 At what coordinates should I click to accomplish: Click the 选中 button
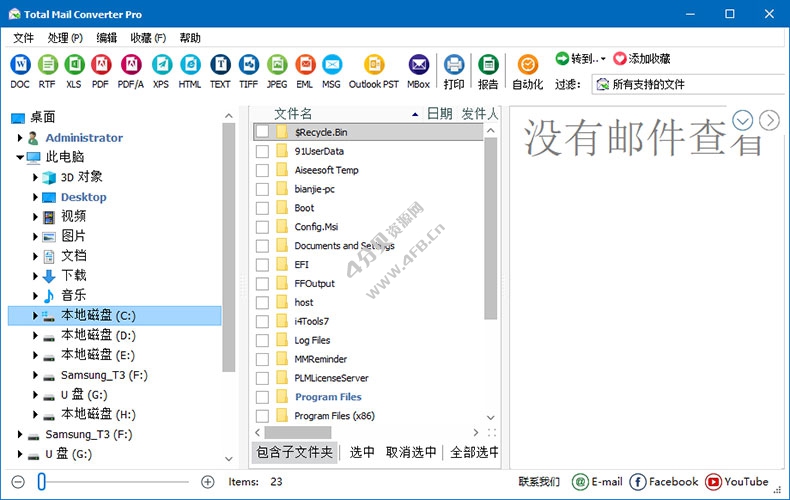(362, 452)
